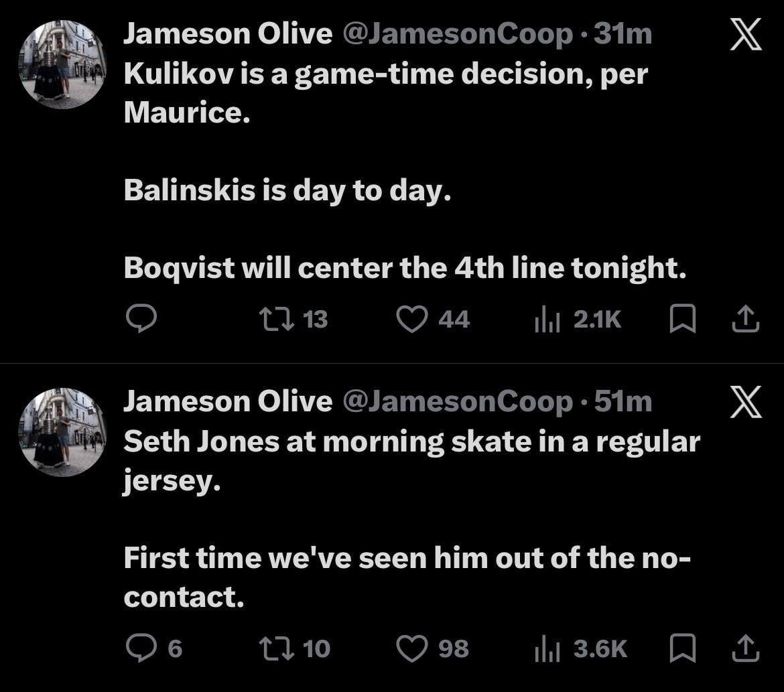The width and height of the screenshot is (784, 692).
Task: Open Jameson Olive's avatar on the second tweet
Action: [x=62, y=431]
